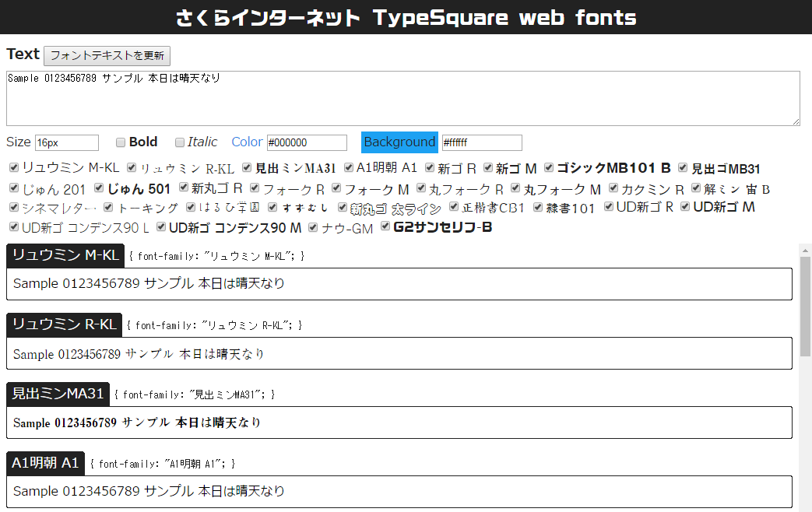This screenshot has height=512, width=812.
Task: Click the sample preview box under 見出ミンMA31
Action: coord(399,423)
